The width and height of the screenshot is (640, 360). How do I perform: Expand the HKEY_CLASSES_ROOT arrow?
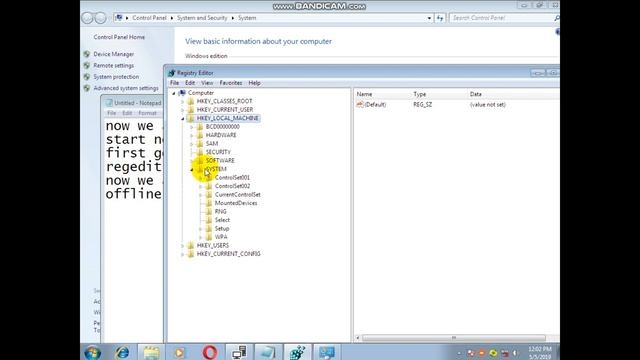click(x=182, y=101)
